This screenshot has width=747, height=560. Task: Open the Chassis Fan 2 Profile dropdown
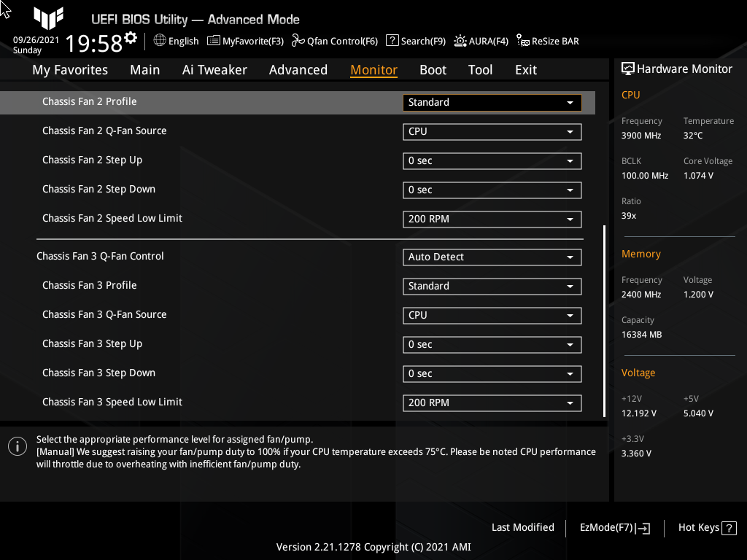[492, 102]
